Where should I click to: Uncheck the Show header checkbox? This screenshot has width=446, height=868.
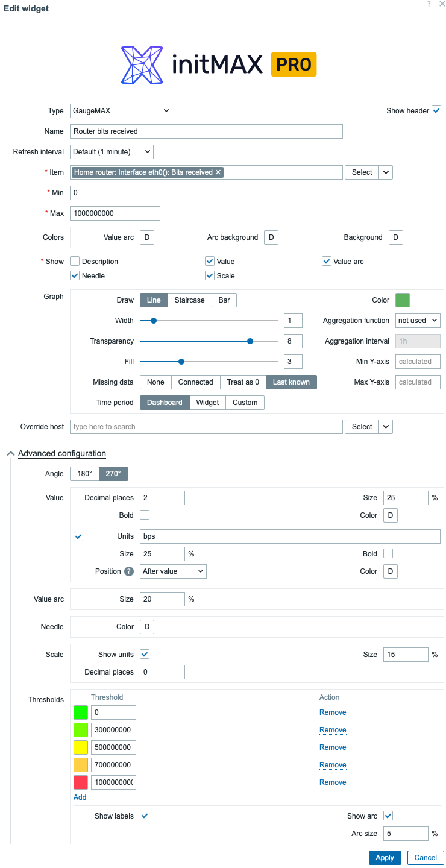click(436, 110)
